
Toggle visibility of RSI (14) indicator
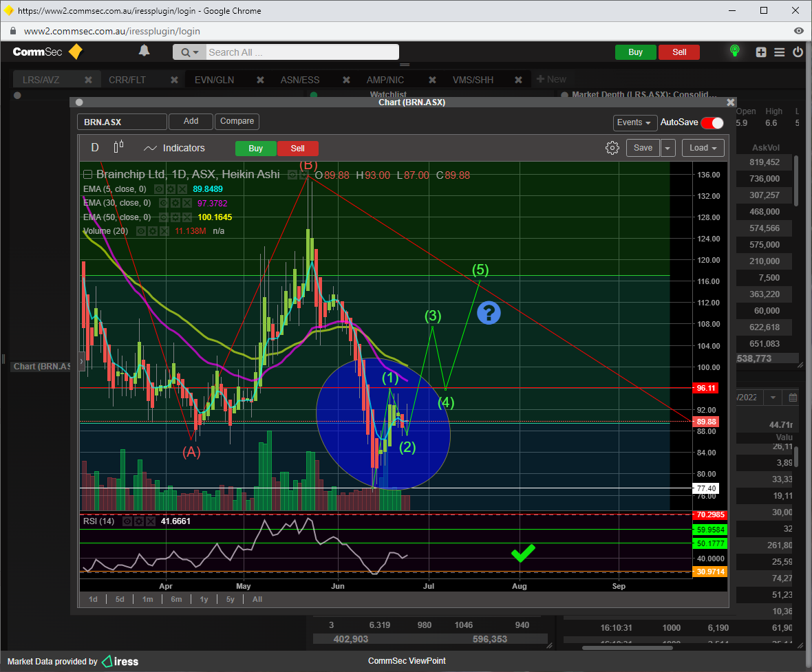[x=127, y=521]
